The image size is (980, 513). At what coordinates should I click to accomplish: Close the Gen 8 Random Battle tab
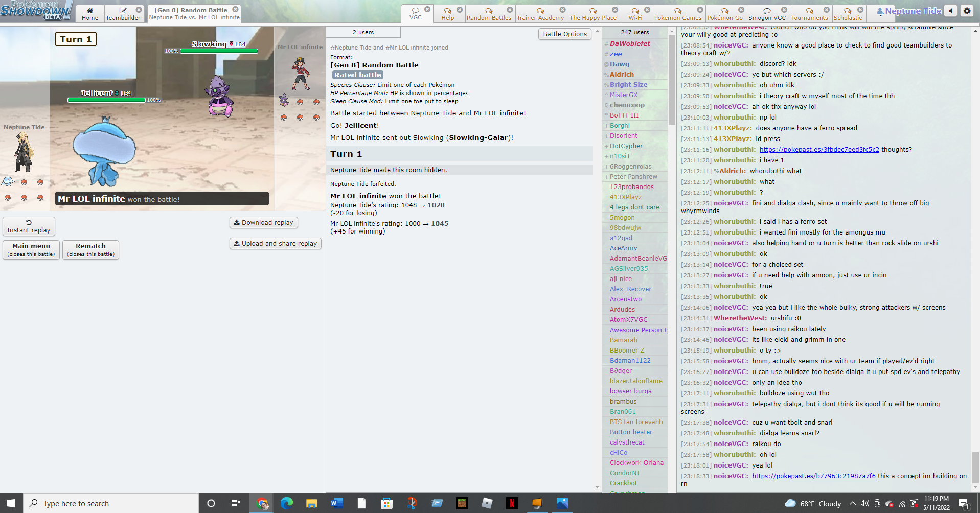pyautogui.click(x=235, y=9)
